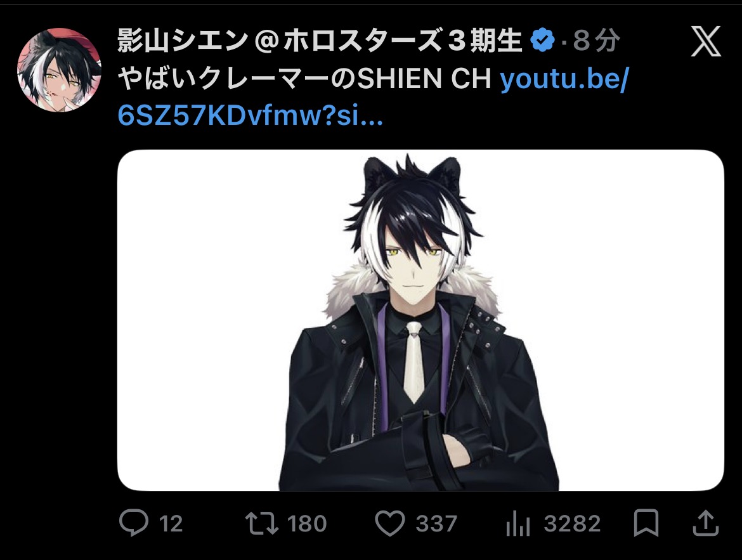Bookmark this tweet

coord(646,523)
